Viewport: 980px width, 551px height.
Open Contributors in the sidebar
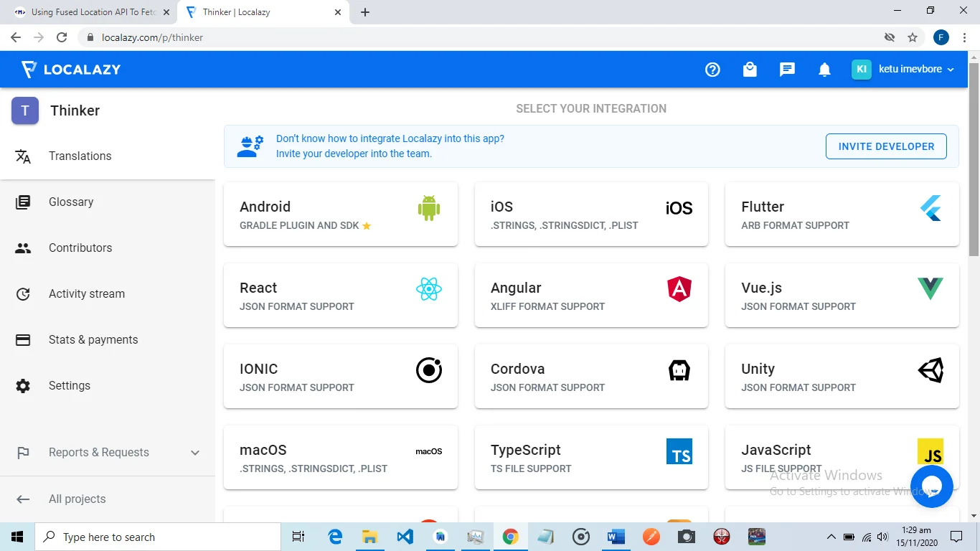pos(108,248)
